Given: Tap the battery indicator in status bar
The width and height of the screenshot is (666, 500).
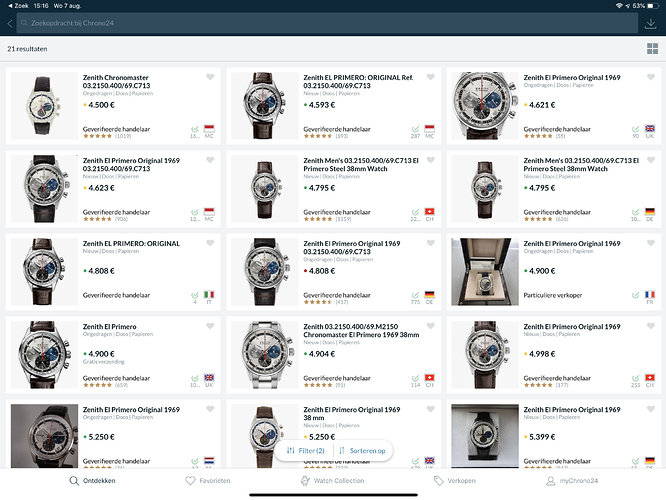Looking at the screenshot, I should (653, 6).
